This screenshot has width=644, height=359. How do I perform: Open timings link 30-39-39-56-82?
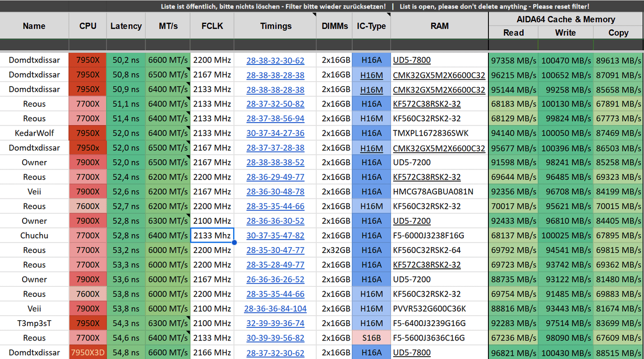click(275, 338)
